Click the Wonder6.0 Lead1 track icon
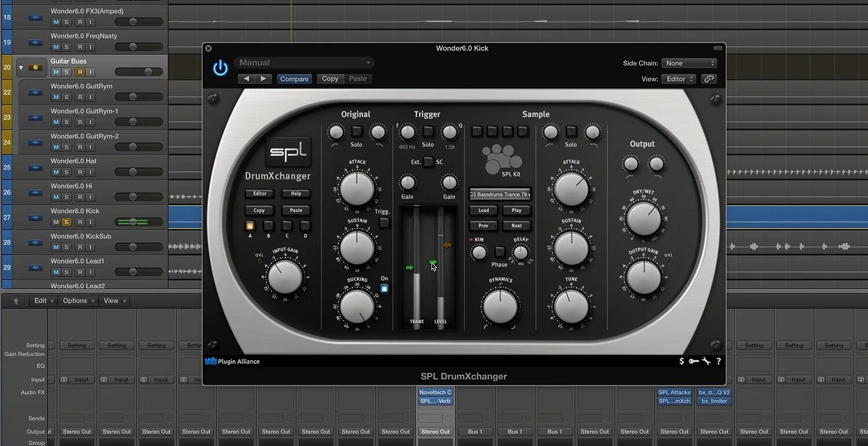Viewport: 868px width, 446px height. click(x=36, y=267)
